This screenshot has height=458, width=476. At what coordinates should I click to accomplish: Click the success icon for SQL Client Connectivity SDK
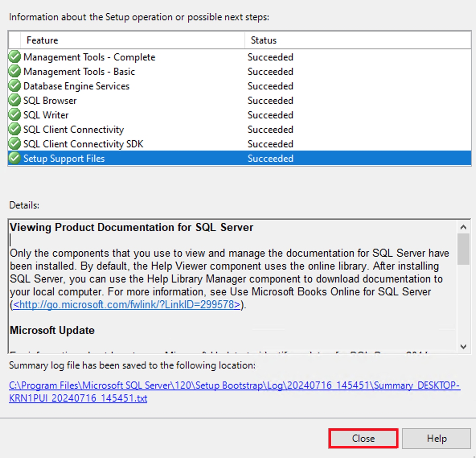(x=14, y=144)
